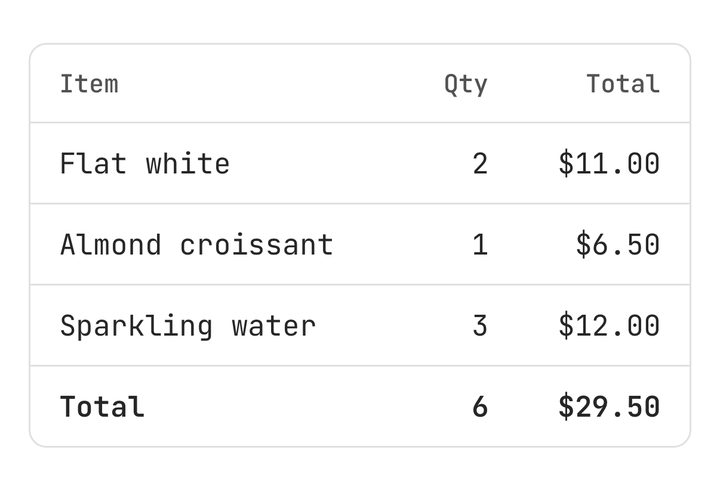Click the $12.00 total cell

pyautogui.click(x=609, y=326)
